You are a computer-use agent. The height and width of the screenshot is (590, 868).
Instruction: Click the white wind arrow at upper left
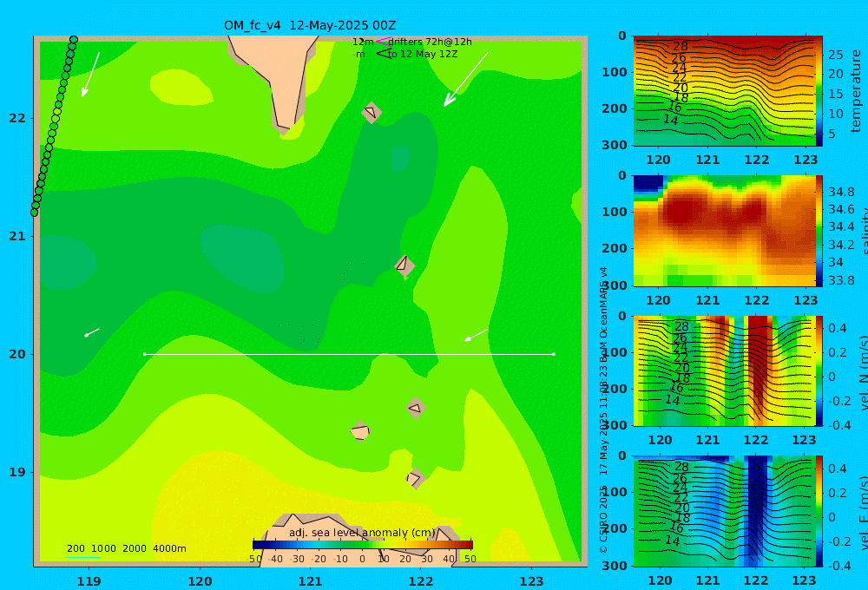coord(91,74)
